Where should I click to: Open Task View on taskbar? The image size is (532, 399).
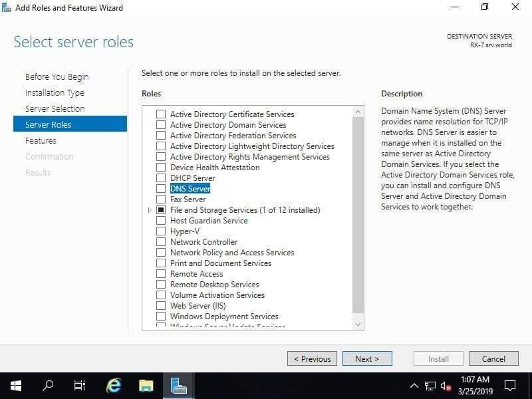click(x=80, y=386)
